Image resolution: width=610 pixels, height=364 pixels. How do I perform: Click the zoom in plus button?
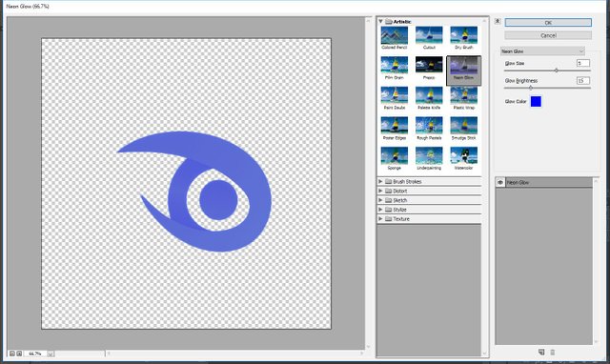pos(19,354)
